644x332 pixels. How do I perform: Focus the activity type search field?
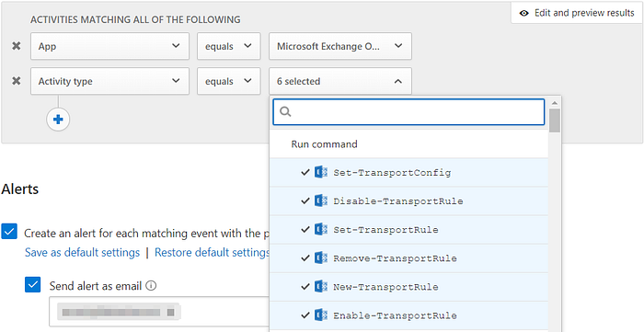point(408,111)
